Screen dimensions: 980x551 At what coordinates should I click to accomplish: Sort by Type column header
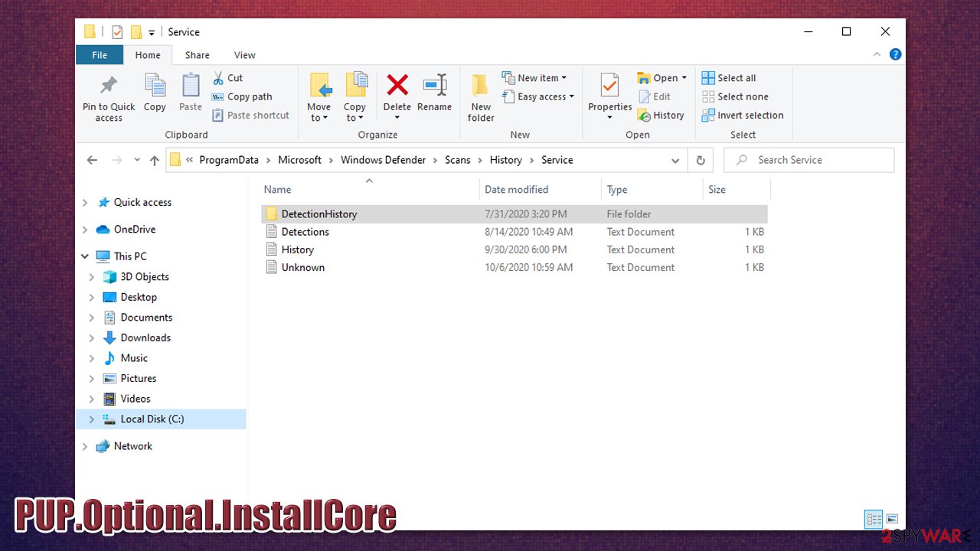tap(652, 190)
